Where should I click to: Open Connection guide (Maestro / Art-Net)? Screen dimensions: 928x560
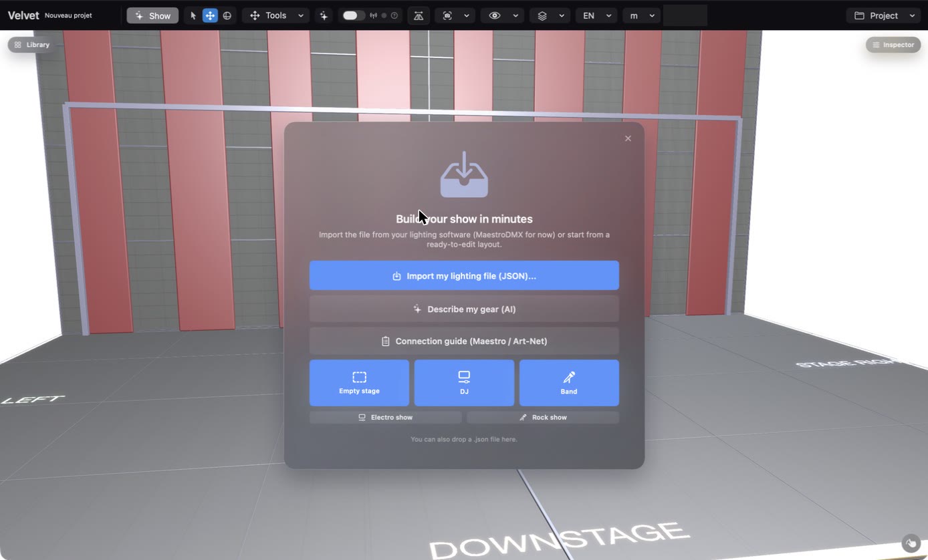(464, 341)
